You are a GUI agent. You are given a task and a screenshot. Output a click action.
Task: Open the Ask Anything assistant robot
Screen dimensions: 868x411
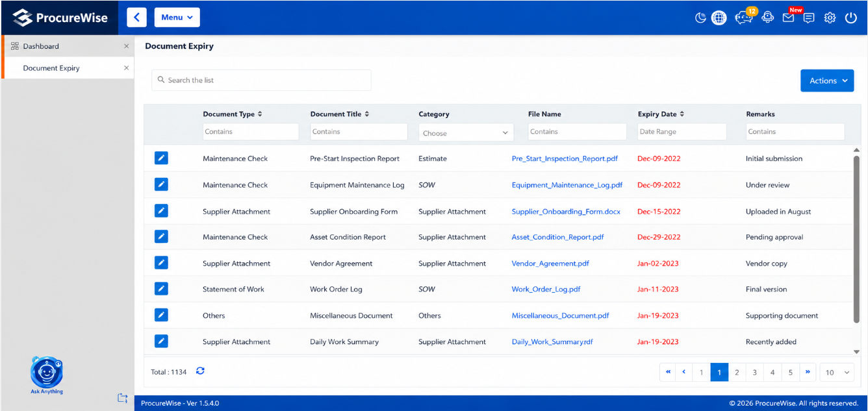(x=47, y=373)
